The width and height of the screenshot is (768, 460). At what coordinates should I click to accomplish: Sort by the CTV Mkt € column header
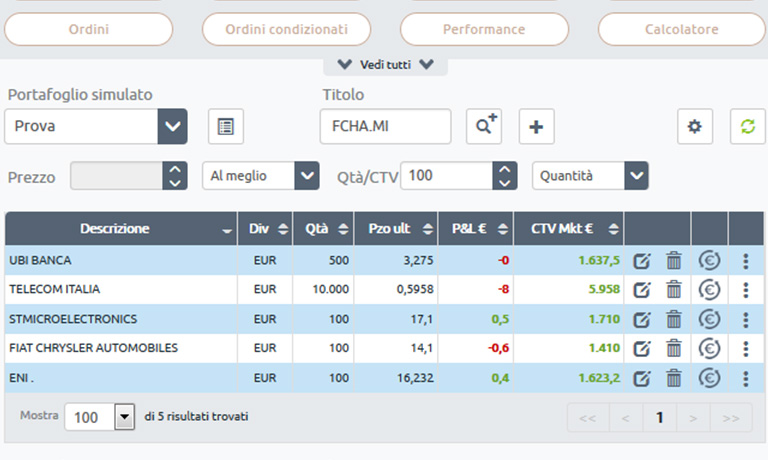coord(569,229)
